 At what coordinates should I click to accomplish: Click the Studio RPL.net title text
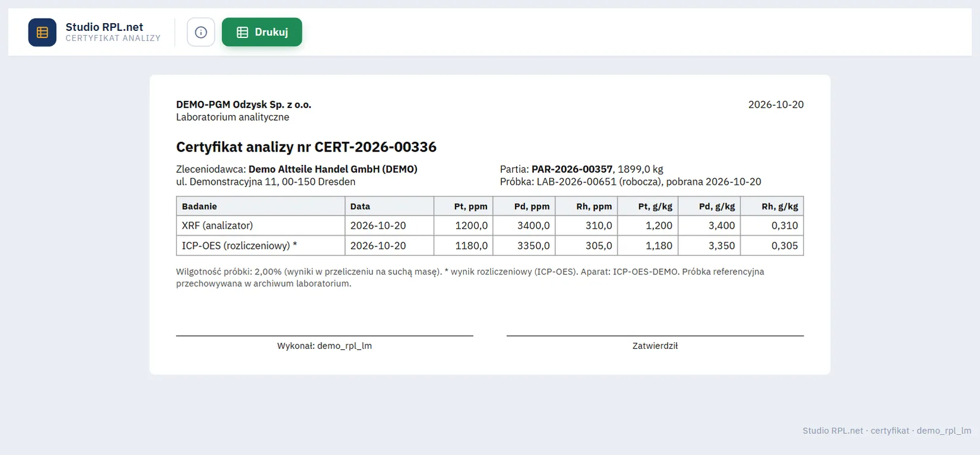[105, 27]
